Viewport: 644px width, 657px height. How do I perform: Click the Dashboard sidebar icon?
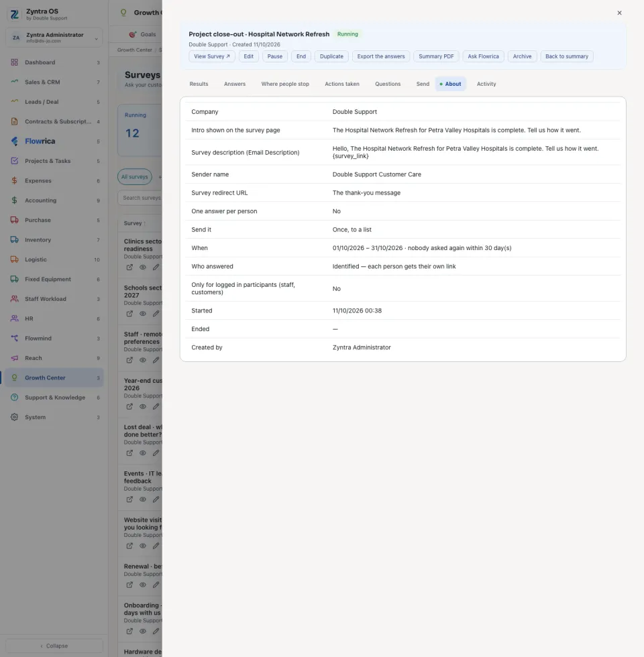click(14, 62)
